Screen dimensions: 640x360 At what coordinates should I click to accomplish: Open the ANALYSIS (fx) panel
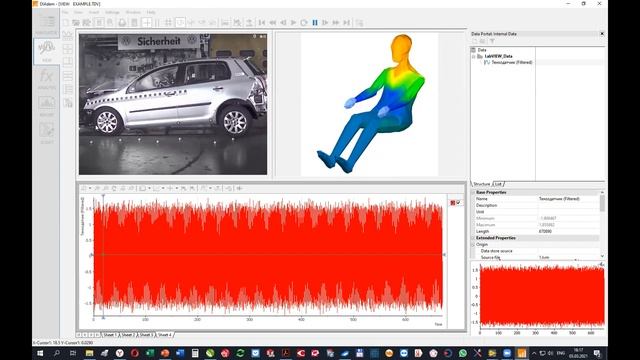coord(47,79)
